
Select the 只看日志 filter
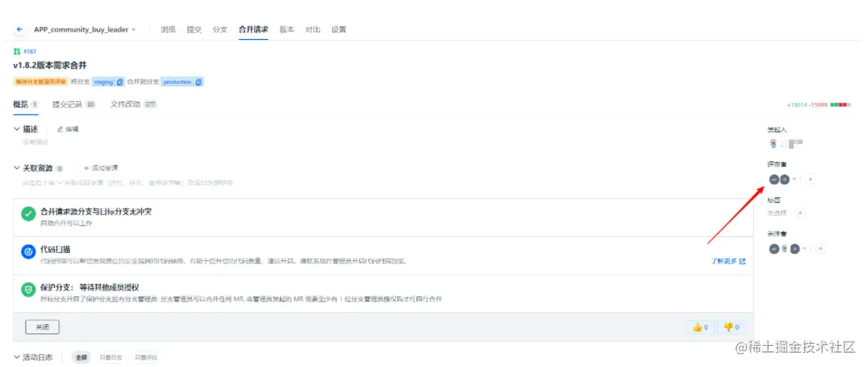pos(110,357)
